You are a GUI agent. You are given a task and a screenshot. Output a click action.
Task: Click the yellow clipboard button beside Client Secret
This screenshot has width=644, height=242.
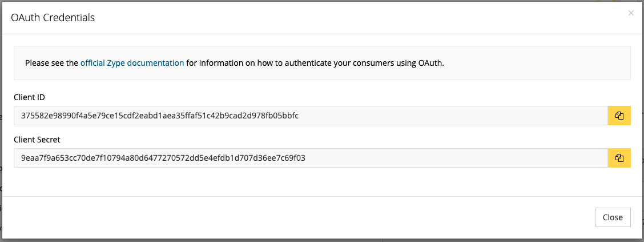pos(619,158)
